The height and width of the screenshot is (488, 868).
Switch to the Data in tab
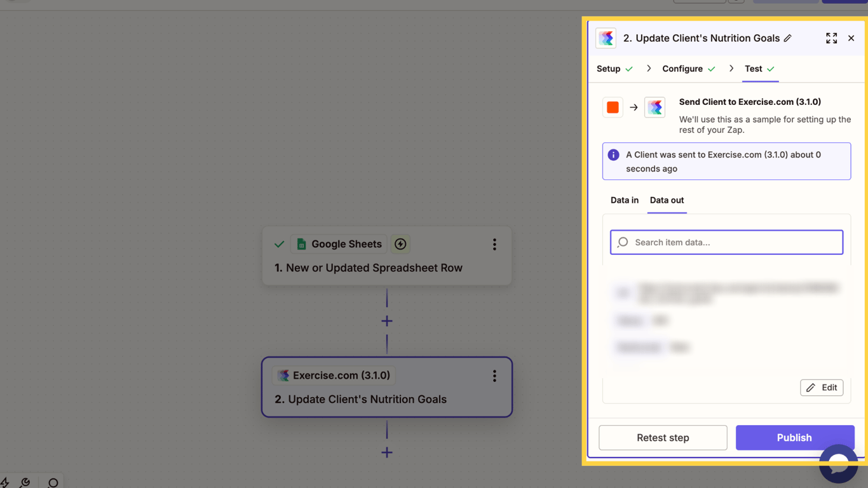(x=625, y=200)
